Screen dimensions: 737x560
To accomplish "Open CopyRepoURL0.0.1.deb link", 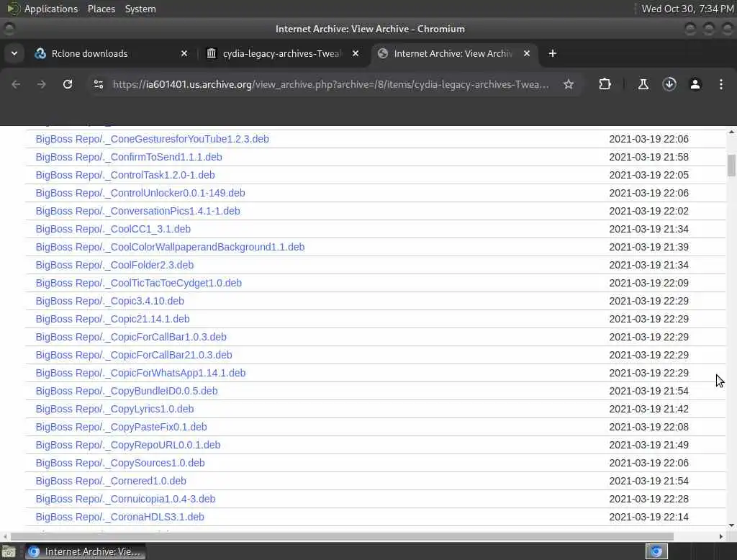I will (128, 445).
